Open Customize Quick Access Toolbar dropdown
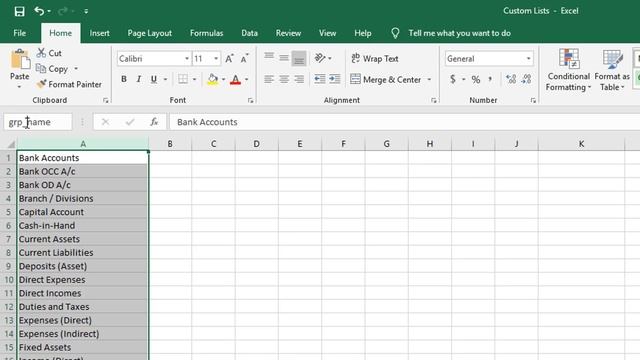The height and width of the screenshot is (360, 640). (86, 11)
